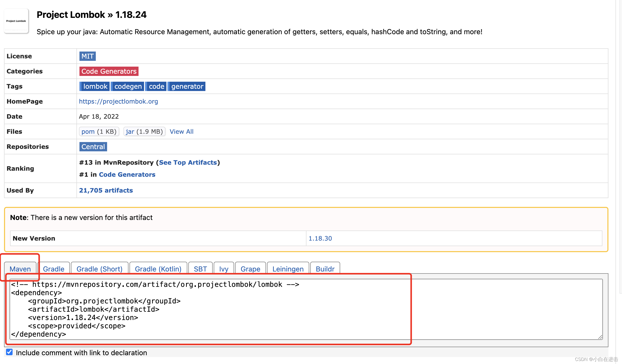The image size is (622, 364).
Task: Switch to the Leiningen tab
Action: click(x=288, y=268)
